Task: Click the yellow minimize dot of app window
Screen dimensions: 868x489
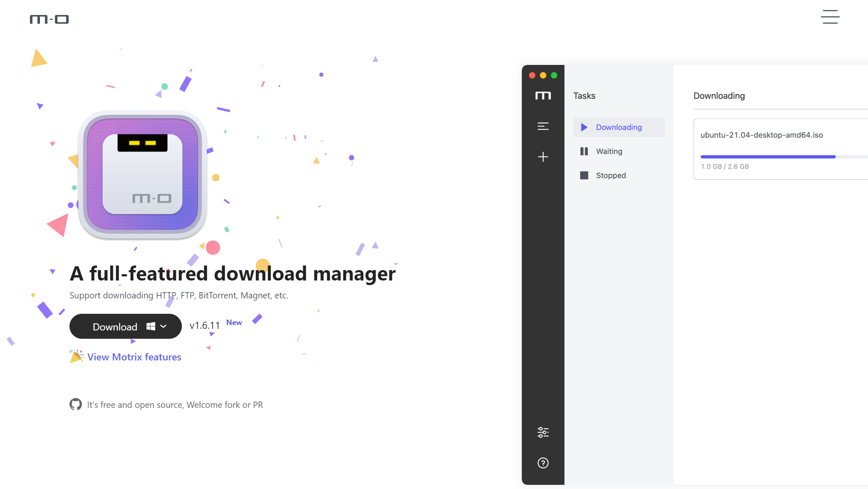Action: [x=543, y=75]
